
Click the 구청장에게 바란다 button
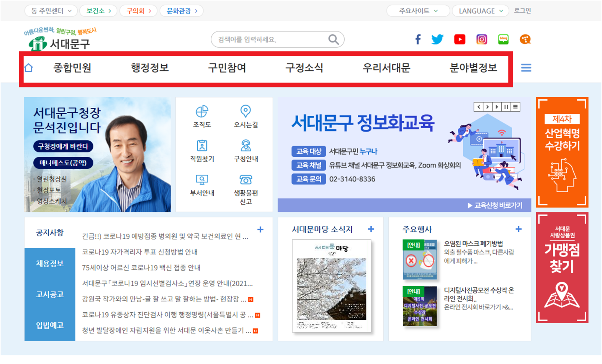coord(63,146)
